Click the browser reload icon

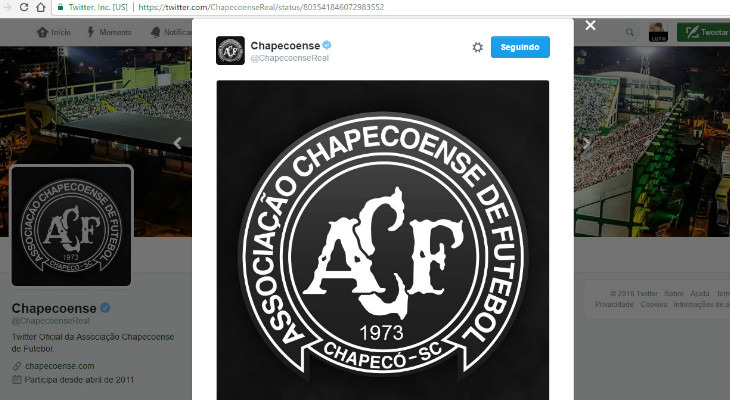(24, 7)
